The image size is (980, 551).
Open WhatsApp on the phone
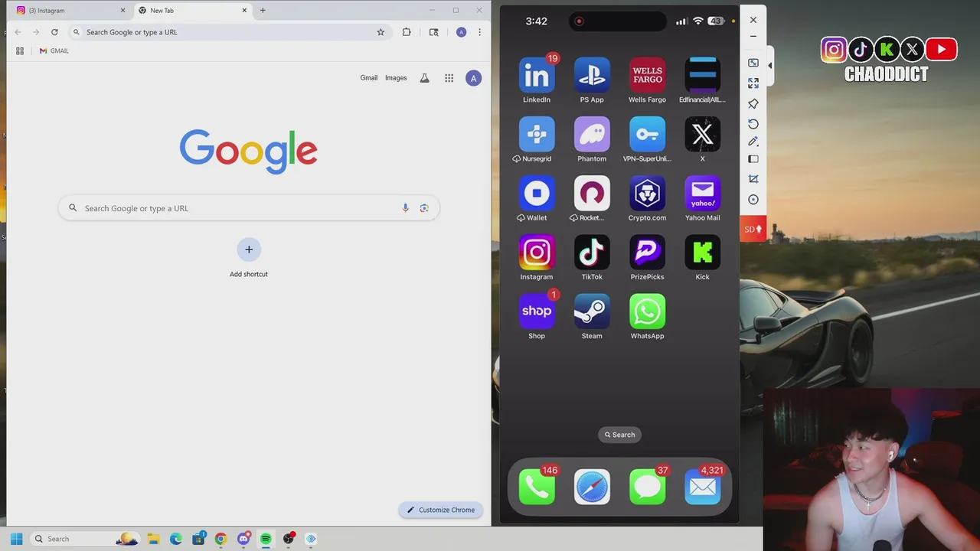point(647,311)
